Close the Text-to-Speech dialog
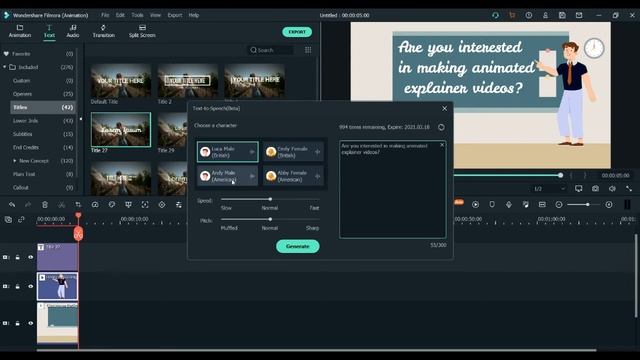This screenshot has height=360, width=640. (444, 109)
